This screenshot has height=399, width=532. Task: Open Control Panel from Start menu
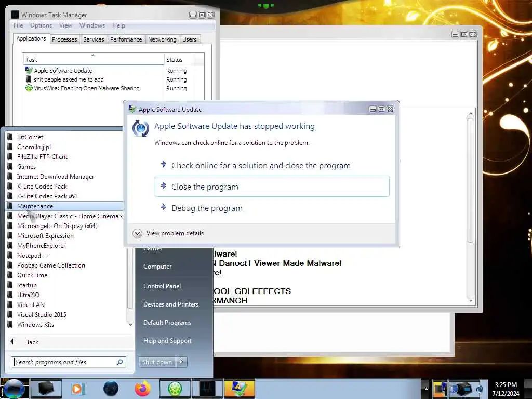(162, 286)
